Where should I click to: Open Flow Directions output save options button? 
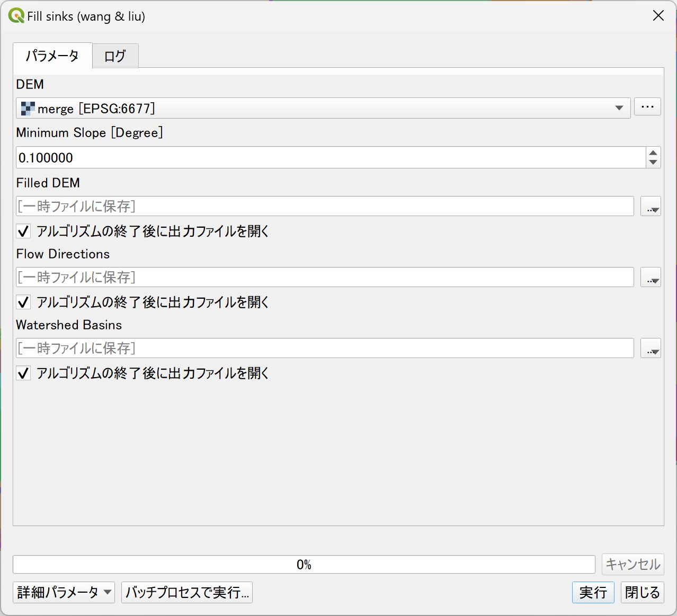[651, 277]
